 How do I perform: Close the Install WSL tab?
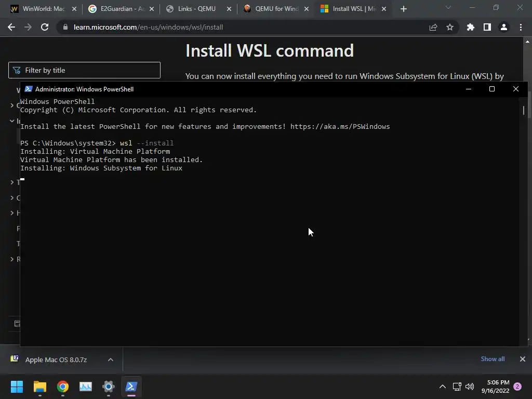pyautogui.click(x=384, y=9)
